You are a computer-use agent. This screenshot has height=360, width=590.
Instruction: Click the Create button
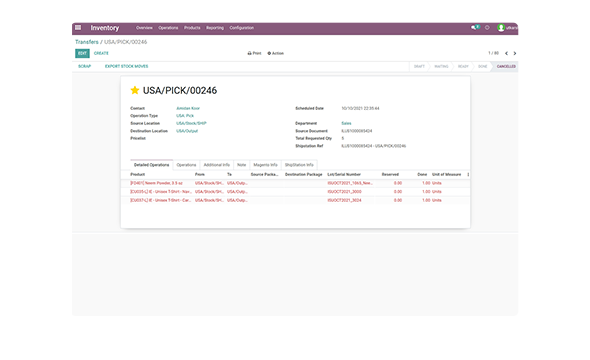pos(101,53)
